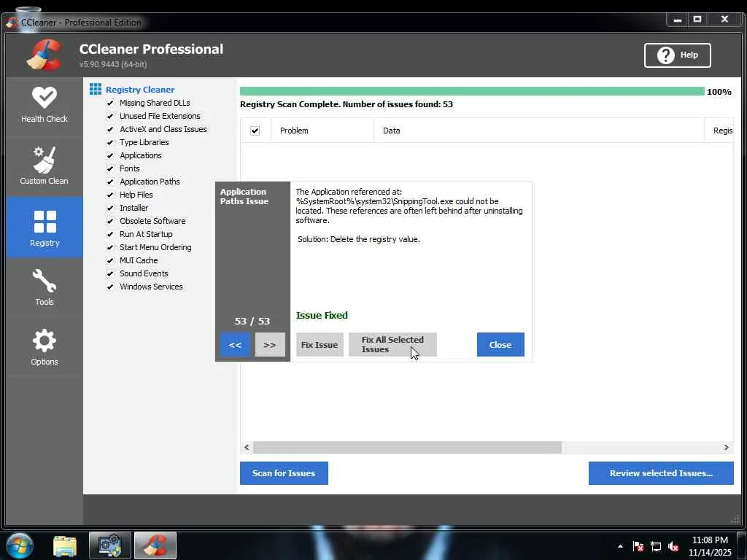Image resolution: width=747 pixels, height=560 pixels.
Task: Open File Explorer from taskbar
Action: 65,545
